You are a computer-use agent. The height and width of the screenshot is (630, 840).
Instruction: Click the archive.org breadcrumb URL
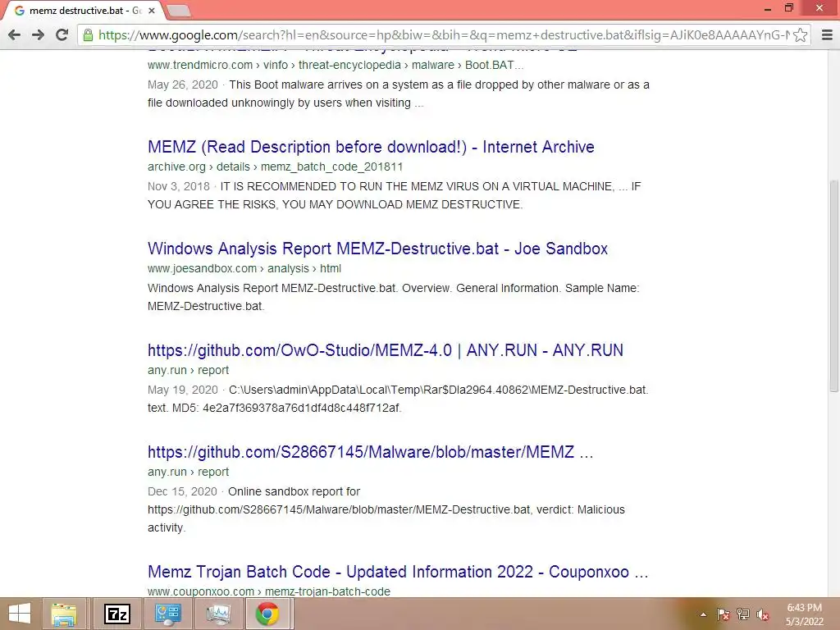coord(275,167)
